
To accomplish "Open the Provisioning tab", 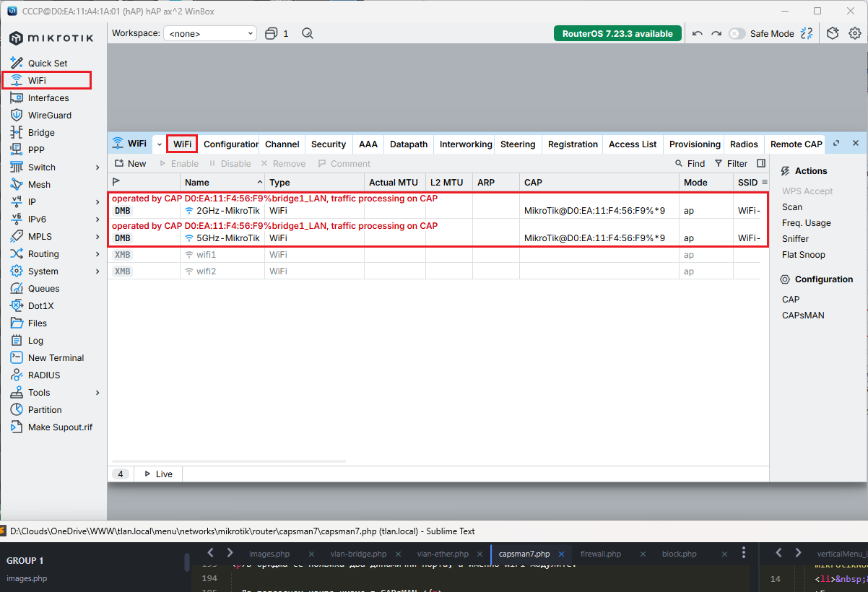I will [x=695, y=144].
